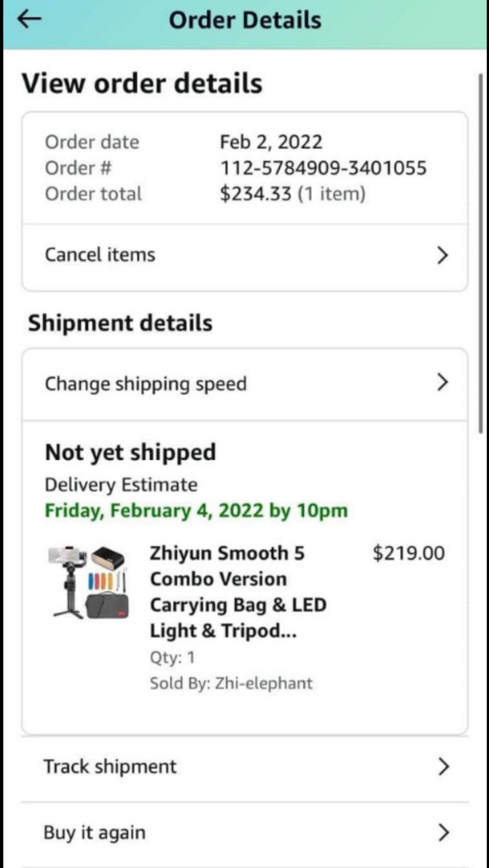Select the Change shipping speed text label
Image resolution: width=489 pixels, height=868 pixels.
point(145,384)
